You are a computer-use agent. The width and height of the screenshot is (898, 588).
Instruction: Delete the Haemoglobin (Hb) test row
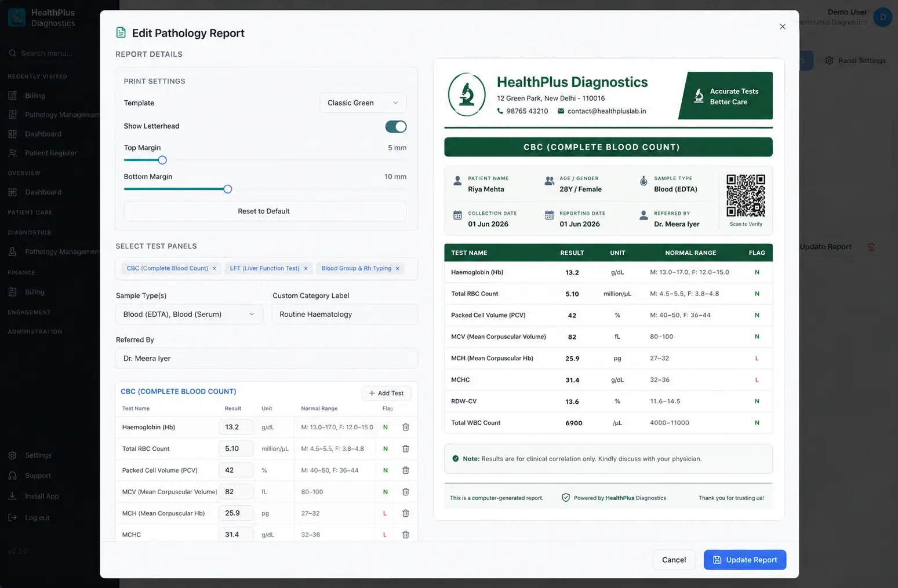tap(406, 427)
